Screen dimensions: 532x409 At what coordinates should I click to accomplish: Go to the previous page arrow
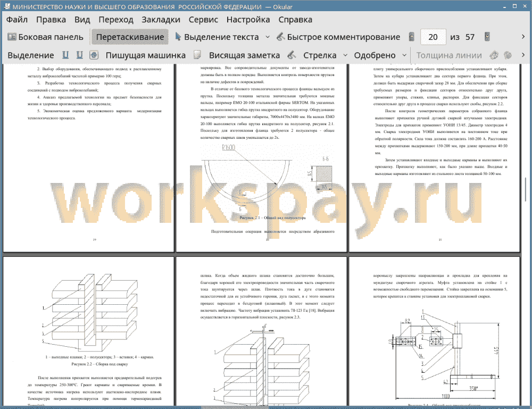click(412, 37)
